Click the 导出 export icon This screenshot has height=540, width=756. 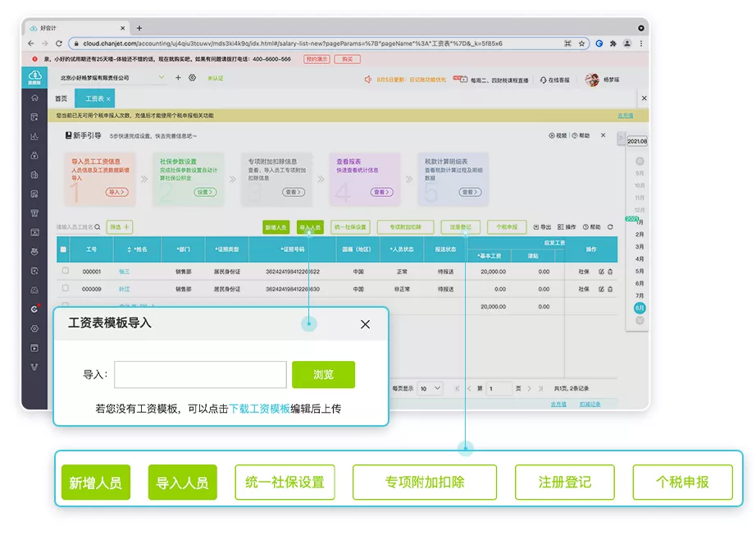point(537,227)
